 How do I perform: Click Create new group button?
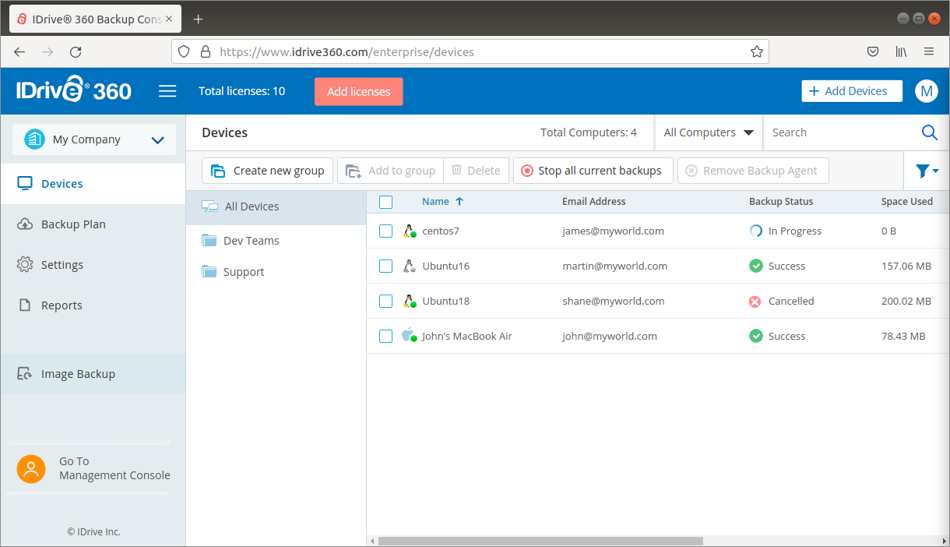tap(267, 171)
